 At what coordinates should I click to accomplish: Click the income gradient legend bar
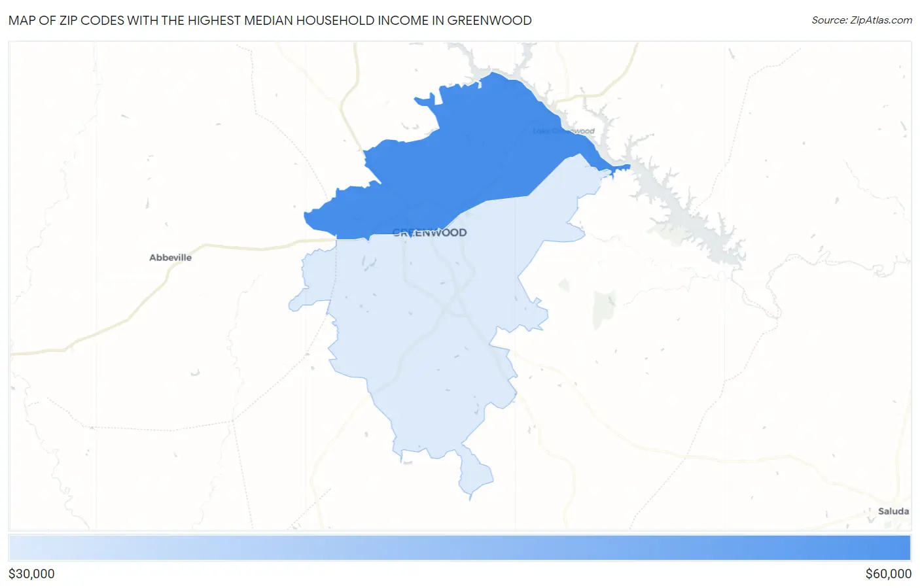[460, 548]
